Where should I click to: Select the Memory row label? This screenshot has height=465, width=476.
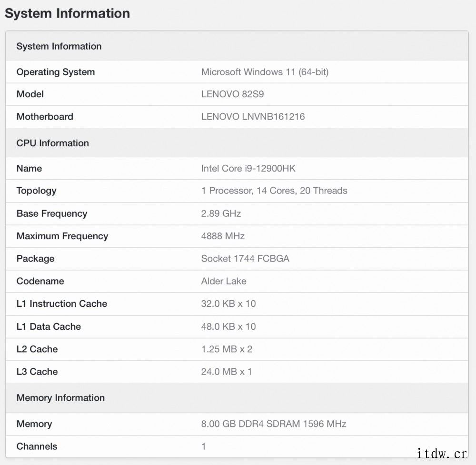click(34, 424)
